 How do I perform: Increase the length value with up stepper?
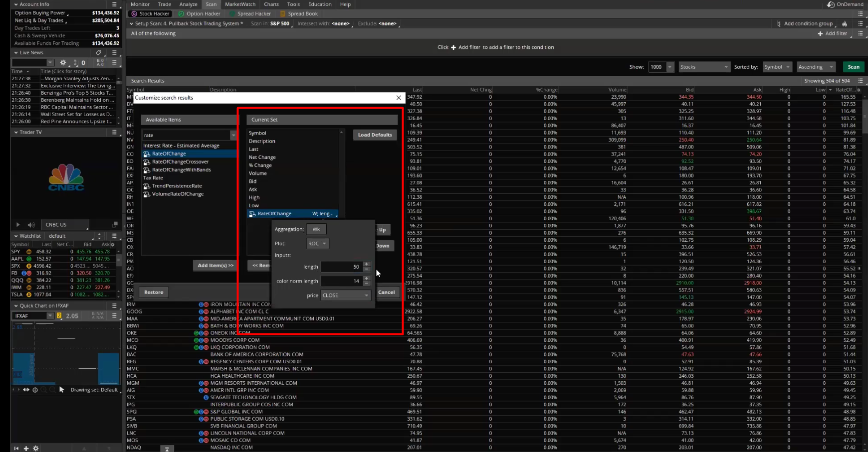[367, 264]
